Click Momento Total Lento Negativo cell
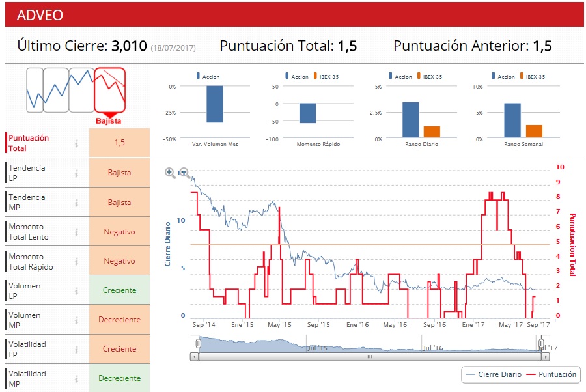The height and width of the screenshot is (392, 586). pyautogui.click(x=119, y=232)
